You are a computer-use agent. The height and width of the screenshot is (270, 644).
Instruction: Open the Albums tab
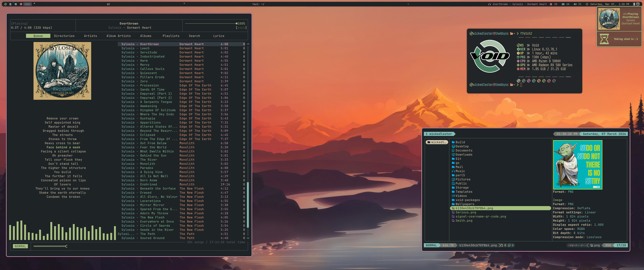(145, 36)
